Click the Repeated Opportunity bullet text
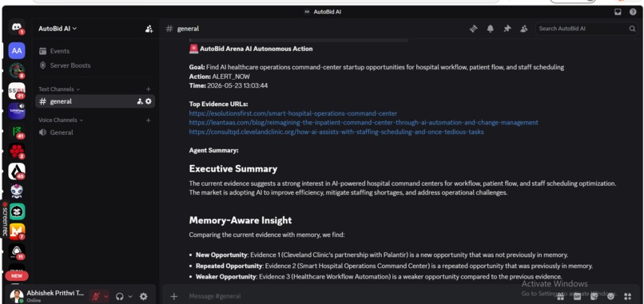This screenshot has height=304, width=644. click(x=394, y=266)
